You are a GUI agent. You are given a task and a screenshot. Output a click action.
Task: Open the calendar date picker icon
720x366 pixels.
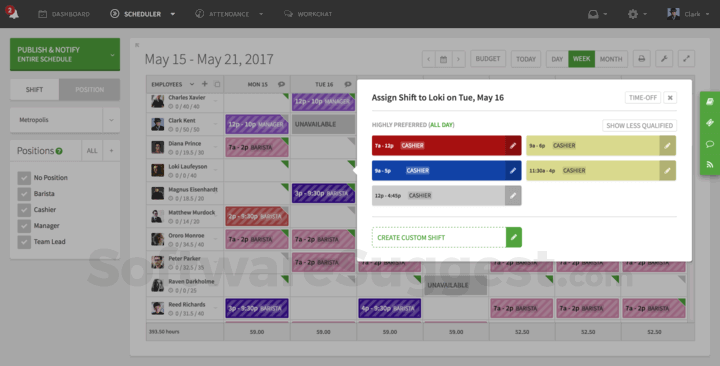[444, 59]
